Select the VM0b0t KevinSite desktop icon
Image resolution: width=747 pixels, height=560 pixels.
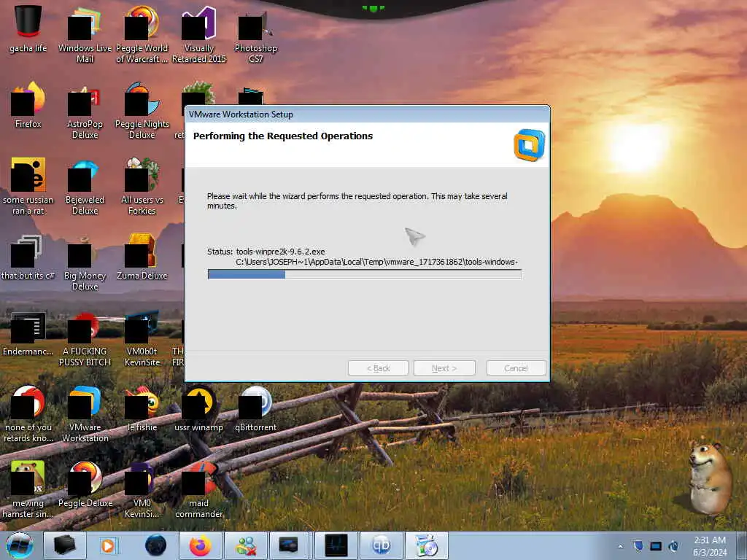[142, 338]
